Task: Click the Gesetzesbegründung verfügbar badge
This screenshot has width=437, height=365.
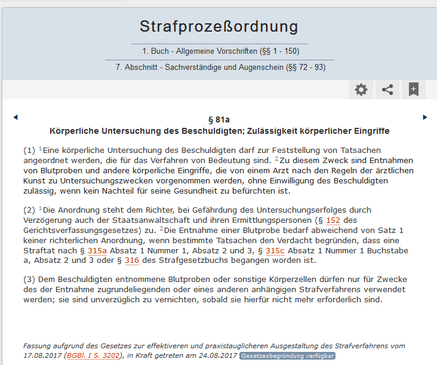Action: coord(287,356)
